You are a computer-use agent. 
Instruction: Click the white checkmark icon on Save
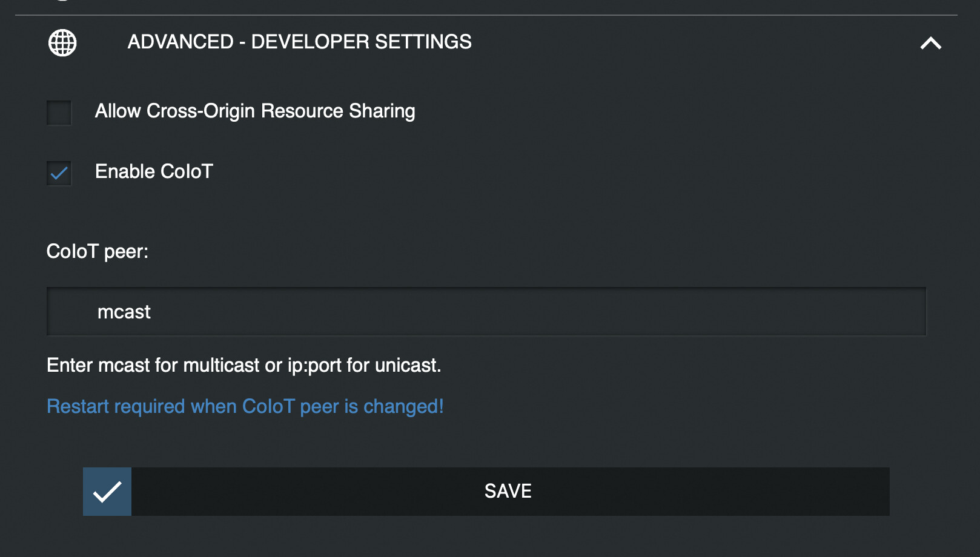tap(107, 492)
